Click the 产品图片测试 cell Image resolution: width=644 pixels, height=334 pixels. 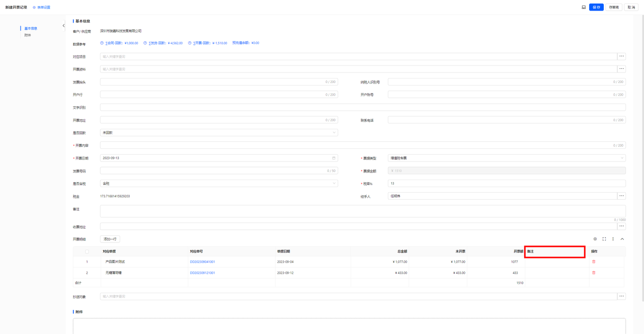tap(144, 262)
